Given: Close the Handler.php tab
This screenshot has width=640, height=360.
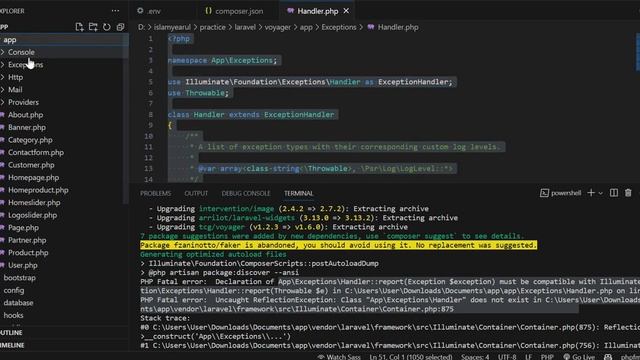Looking at the screenshot, I should tap(346, 11).
